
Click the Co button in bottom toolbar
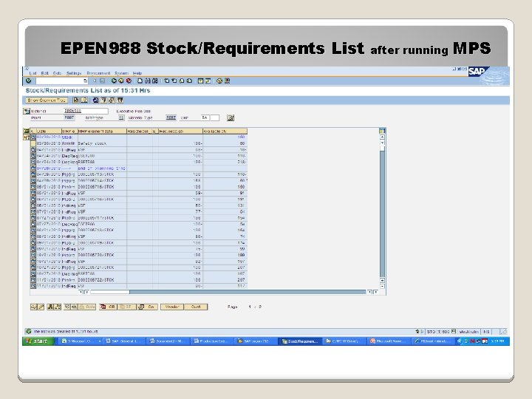[148, 307]
